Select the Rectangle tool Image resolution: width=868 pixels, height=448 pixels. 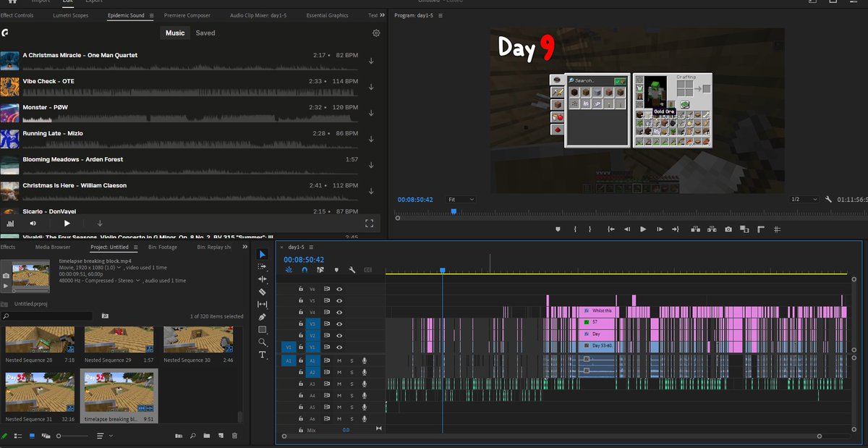click(262, 329)
